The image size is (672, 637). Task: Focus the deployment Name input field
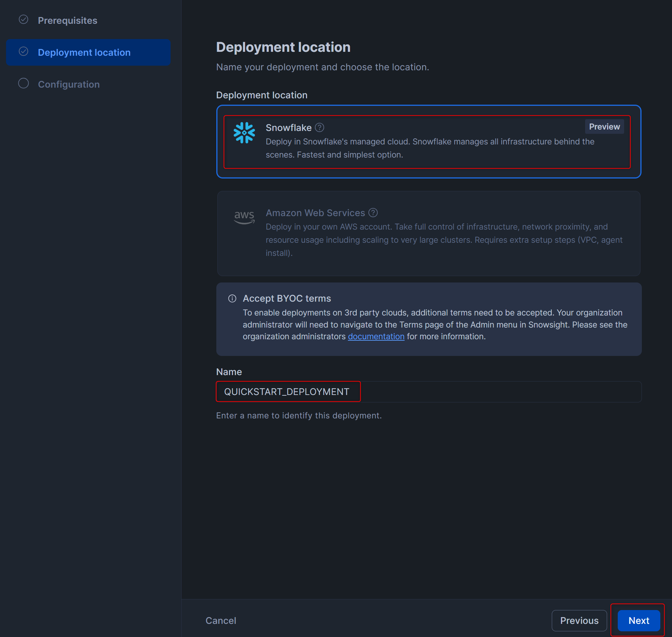[x=428, y=392]
